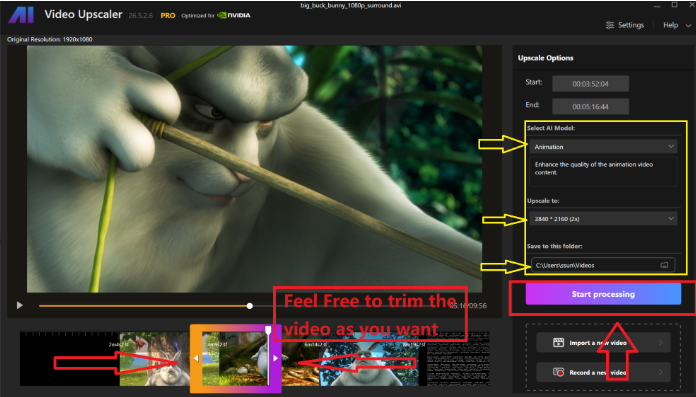The width and height of the screenshot is (696, 397).
Task: Click the settings sliders icon
Action: tap(610, 25)
